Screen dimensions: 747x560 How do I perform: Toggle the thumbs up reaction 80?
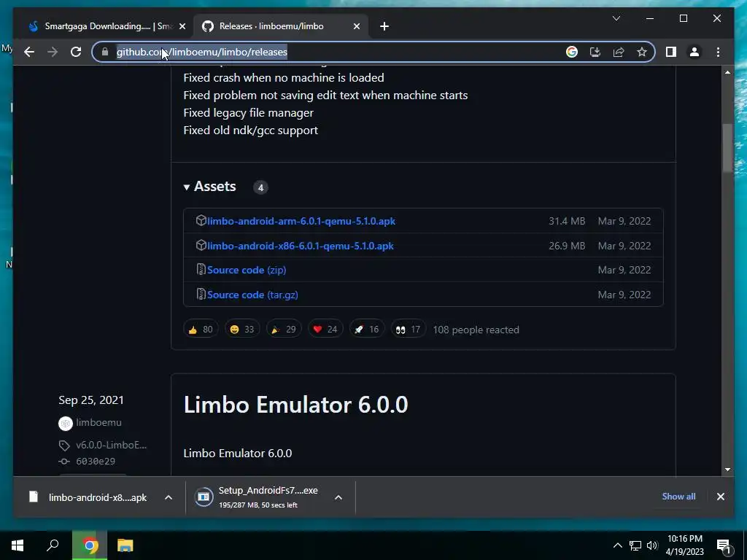coord(201,329)
